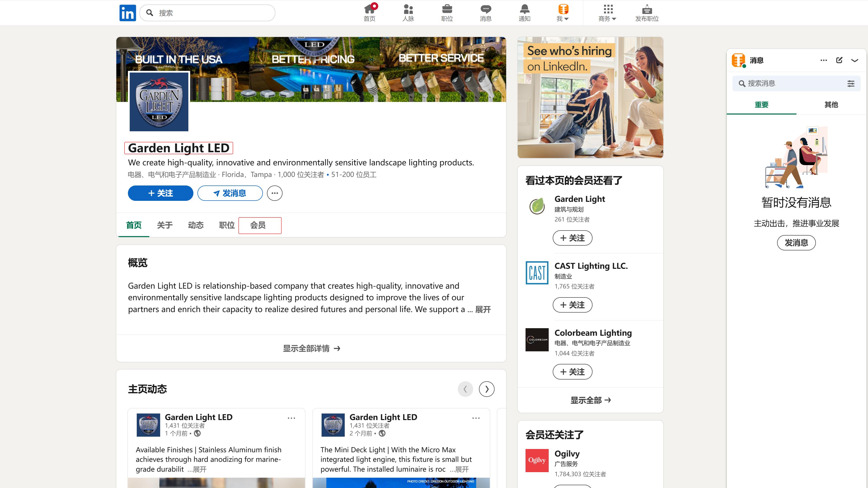
Task: Open the 消息 messaging nav icon
Action: tap(485, 13)
